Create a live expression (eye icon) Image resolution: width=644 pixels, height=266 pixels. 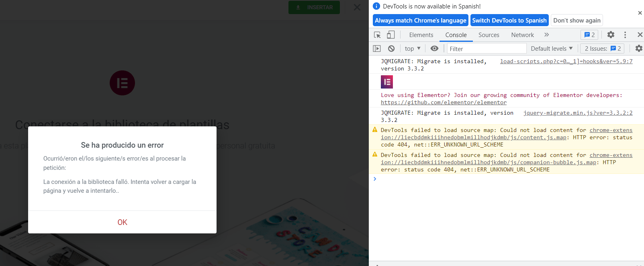pos(434,48)
